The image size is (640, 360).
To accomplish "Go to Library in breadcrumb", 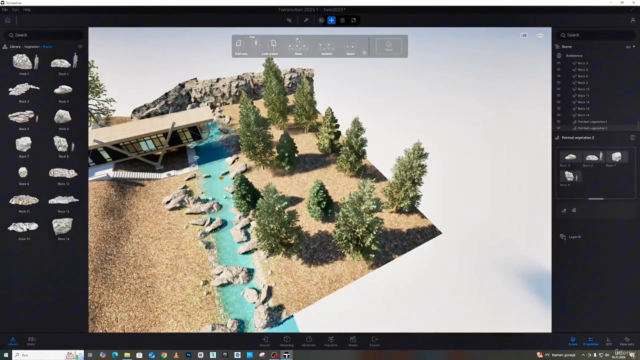I will tap(15, 47).
